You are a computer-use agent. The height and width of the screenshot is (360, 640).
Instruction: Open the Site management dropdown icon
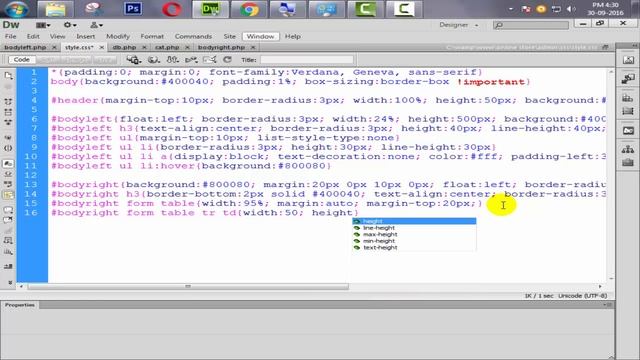point(96,25)
